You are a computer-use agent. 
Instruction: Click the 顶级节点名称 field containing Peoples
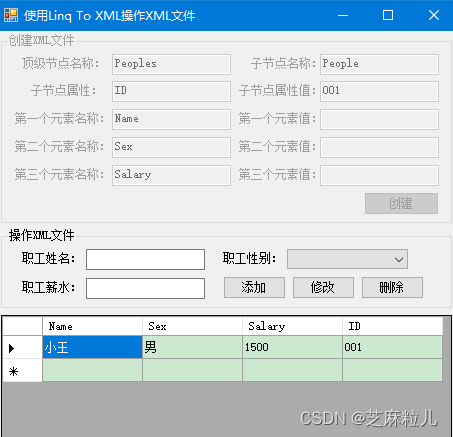[x=171, y=64]
